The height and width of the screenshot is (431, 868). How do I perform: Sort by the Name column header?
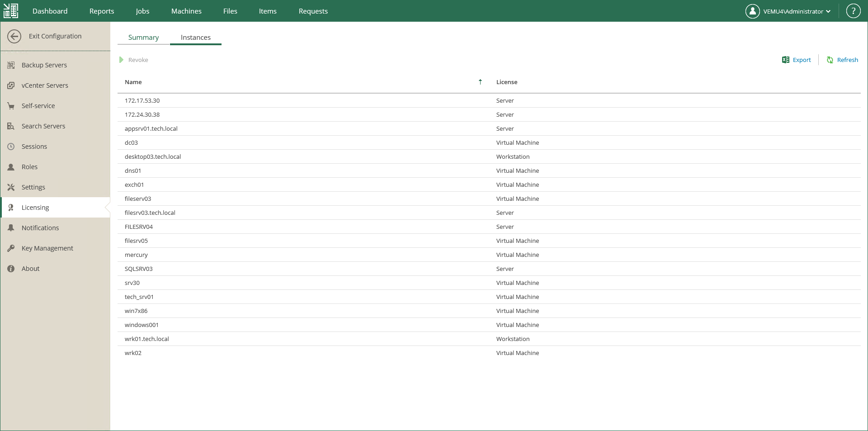pyautogui.click(x=133, y=82)
